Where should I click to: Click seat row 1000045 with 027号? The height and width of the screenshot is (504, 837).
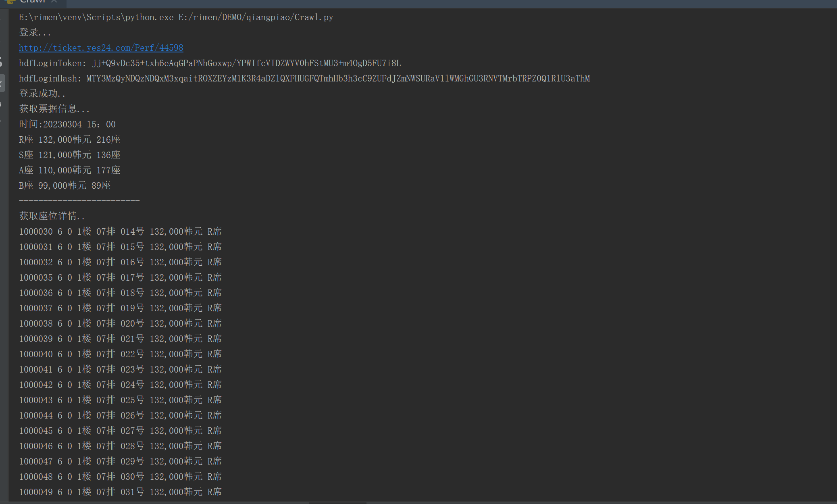click(x=121, y=431)
